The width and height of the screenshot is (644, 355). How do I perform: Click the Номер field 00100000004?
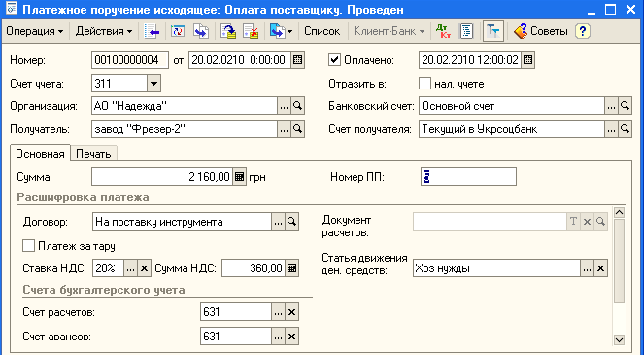pyautogui.click(x=130, y=60)
